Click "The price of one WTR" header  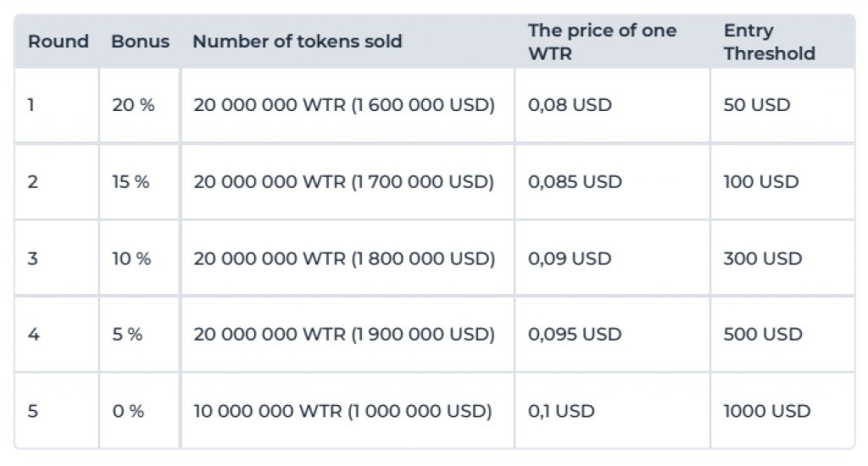[602, 42]
